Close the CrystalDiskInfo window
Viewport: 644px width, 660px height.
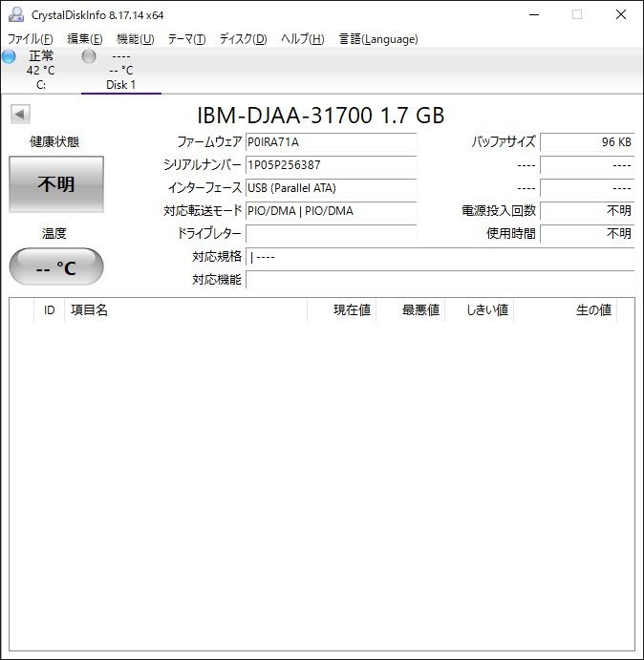[x=621, y=14]
